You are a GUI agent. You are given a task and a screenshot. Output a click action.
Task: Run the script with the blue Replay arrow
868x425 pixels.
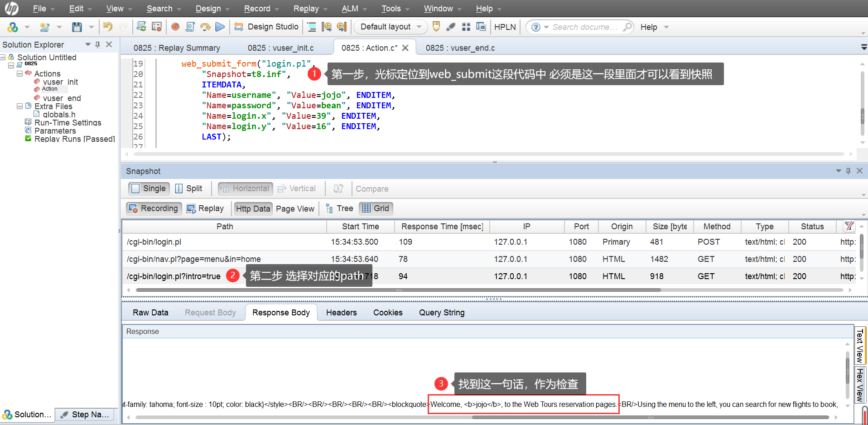(x=220, y=27)
